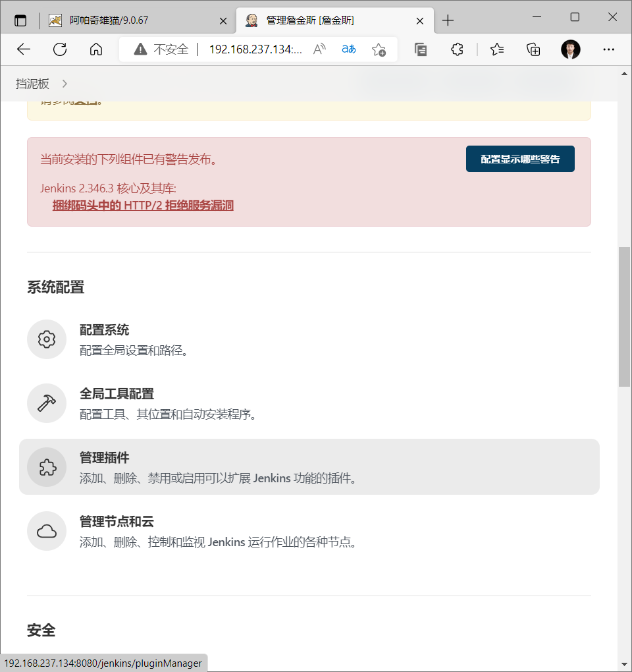The width and height of the screenshot is (632, 672).
Task: Open the favorites list icon
Action: pyautogui.click(x=496, y=49)
